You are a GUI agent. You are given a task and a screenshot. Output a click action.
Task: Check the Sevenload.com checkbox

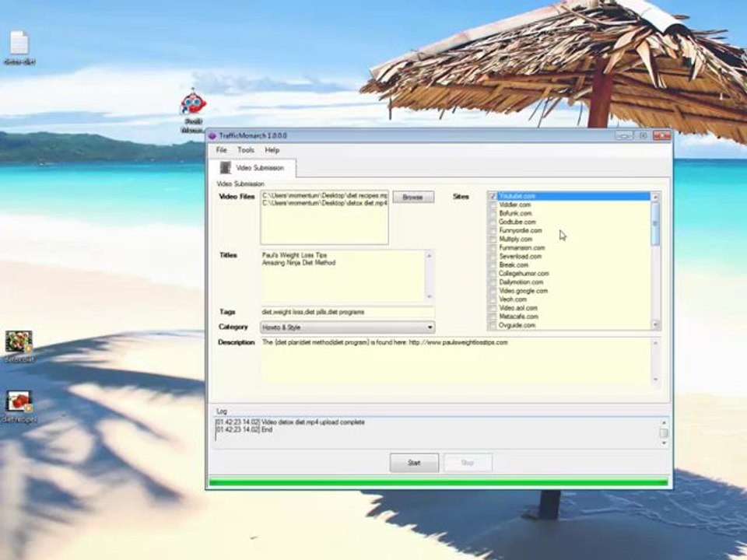pos(492,256)
